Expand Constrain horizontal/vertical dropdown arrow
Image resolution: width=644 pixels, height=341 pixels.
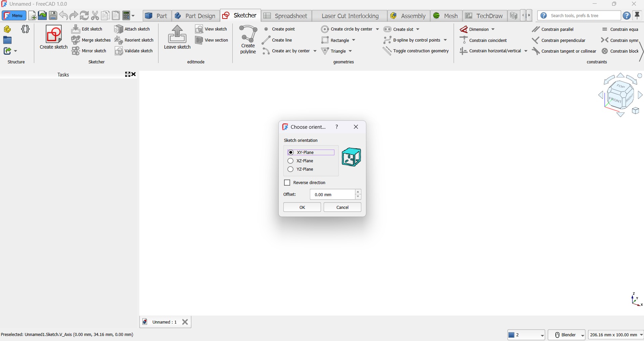pos(526,51)
